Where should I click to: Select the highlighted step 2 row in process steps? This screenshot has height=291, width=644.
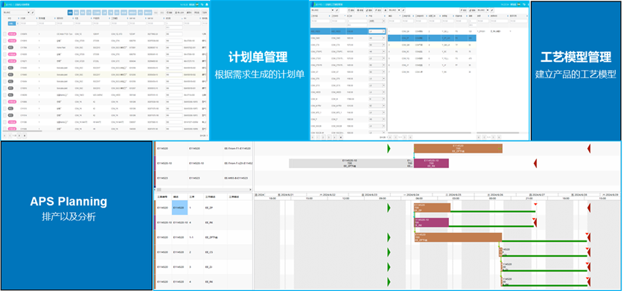pyautogui.click(x=432, y=38)
